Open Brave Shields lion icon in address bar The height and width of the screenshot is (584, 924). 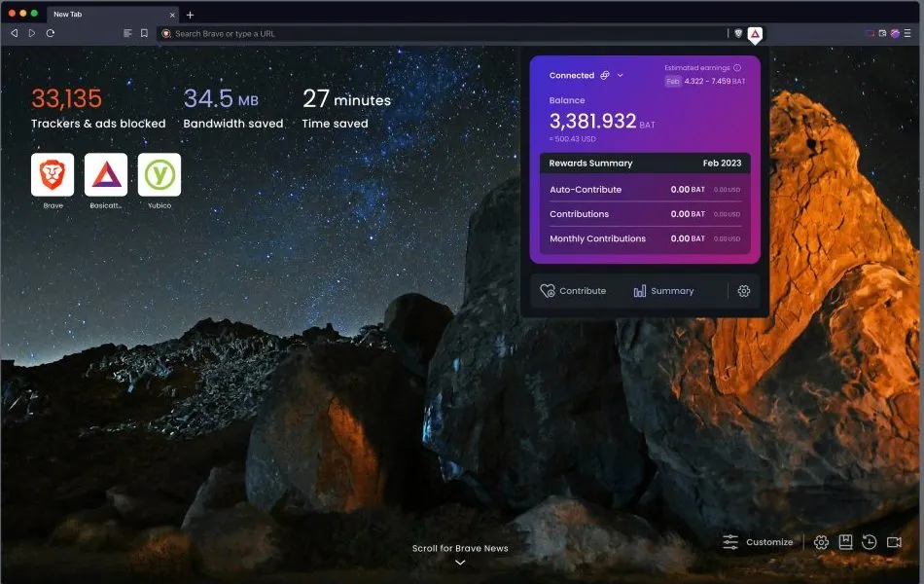tap(738, 33)
